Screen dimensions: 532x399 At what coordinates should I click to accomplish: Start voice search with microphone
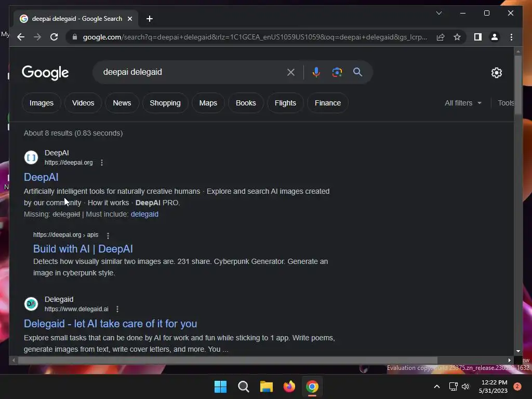click(316, 72)
